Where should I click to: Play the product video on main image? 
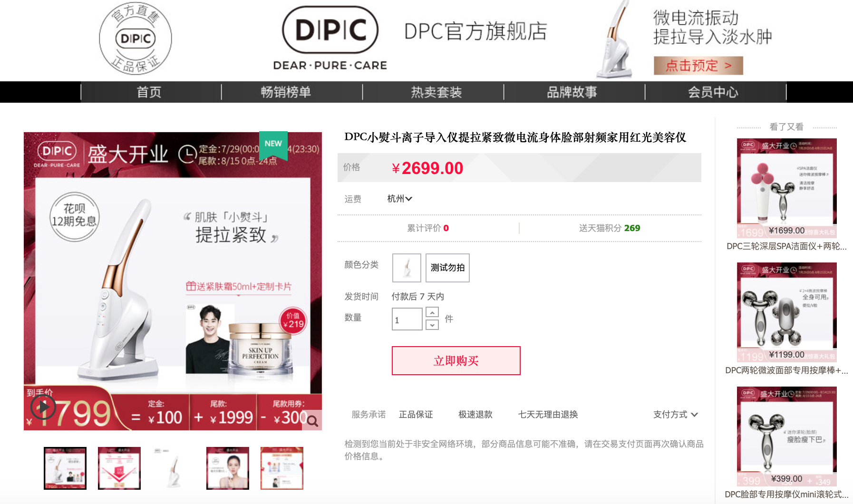click(x=43, y=407)
